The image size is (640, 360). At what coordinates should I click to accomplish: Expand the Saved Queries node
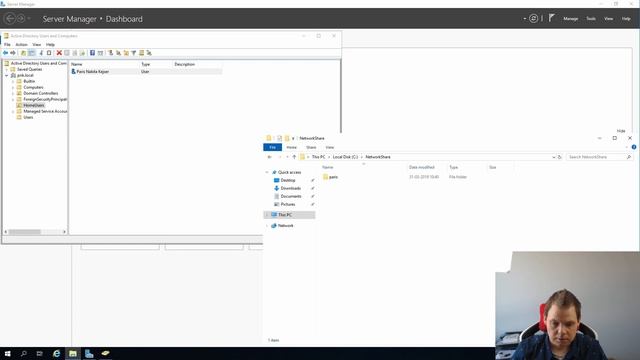[7, 69]
